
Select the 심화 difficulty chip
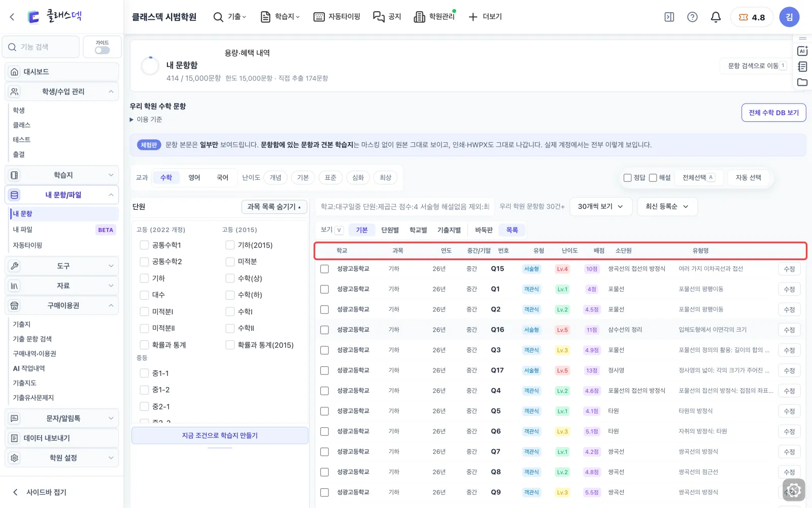(358, 178)
